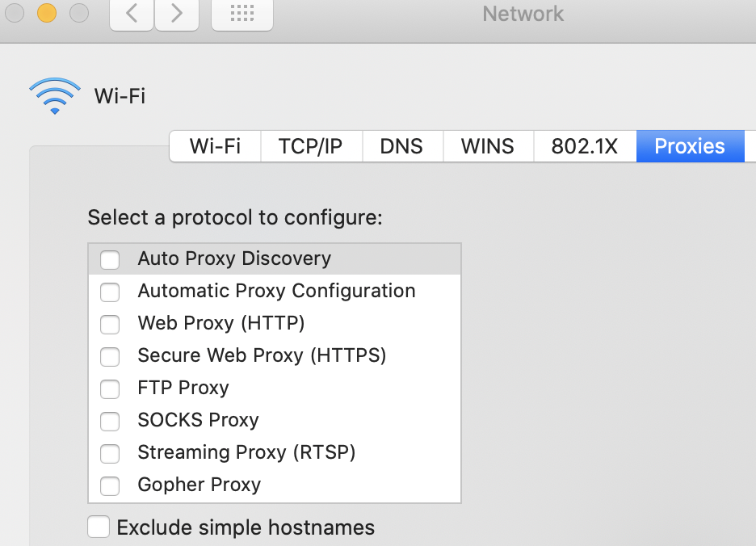756x546 pixels.
Task: Click the forward navigation arrow
Action: point(177,14)
